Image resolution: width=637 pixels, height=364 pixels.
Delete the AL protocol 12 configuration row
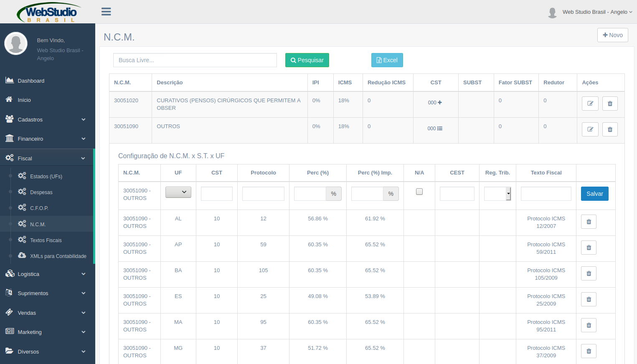[589, 222]
